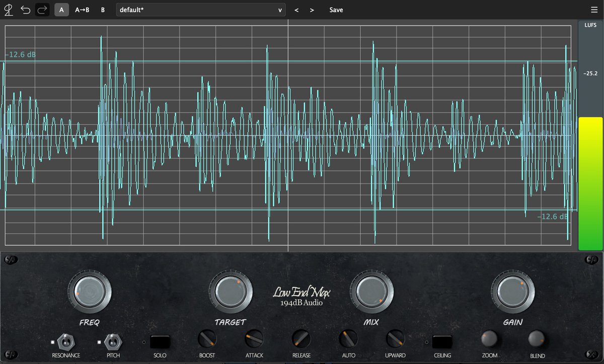This screenshot has height=364, width=604.
Task: Click the AUTO knob
Action: (x=348, y=339)
